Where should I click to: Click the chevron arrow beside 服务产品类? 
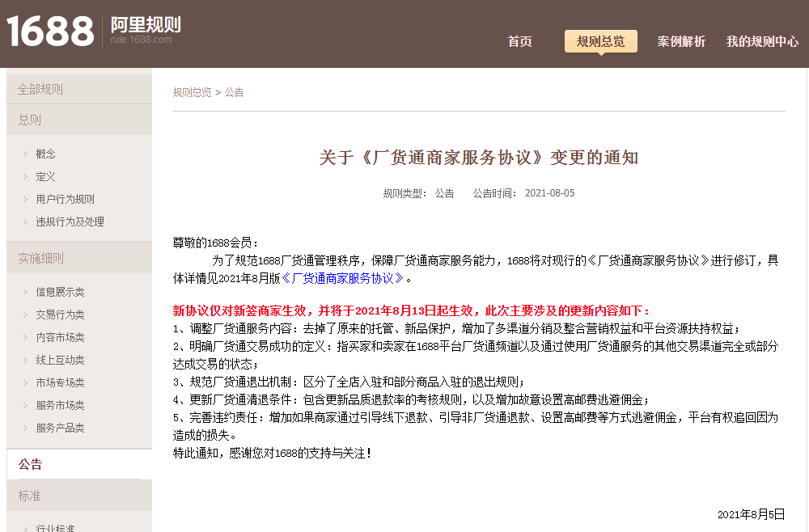tap(25, 428)
